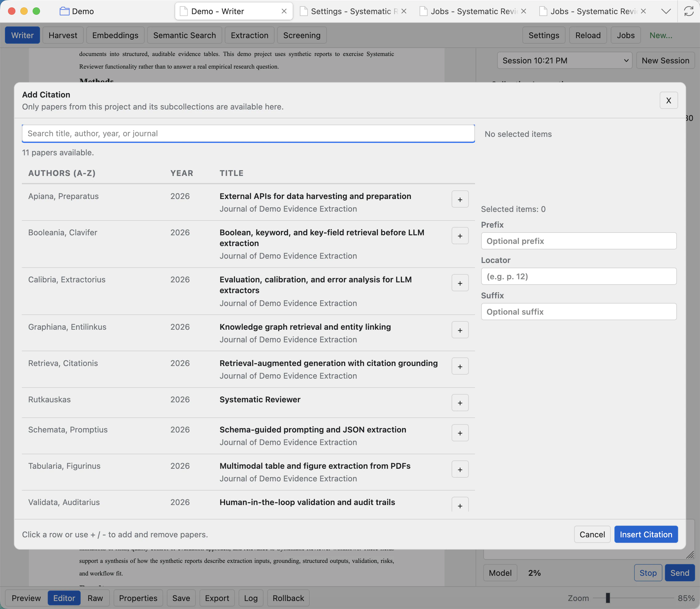Select the Demo - Writer tab

(x=234, y=11)
